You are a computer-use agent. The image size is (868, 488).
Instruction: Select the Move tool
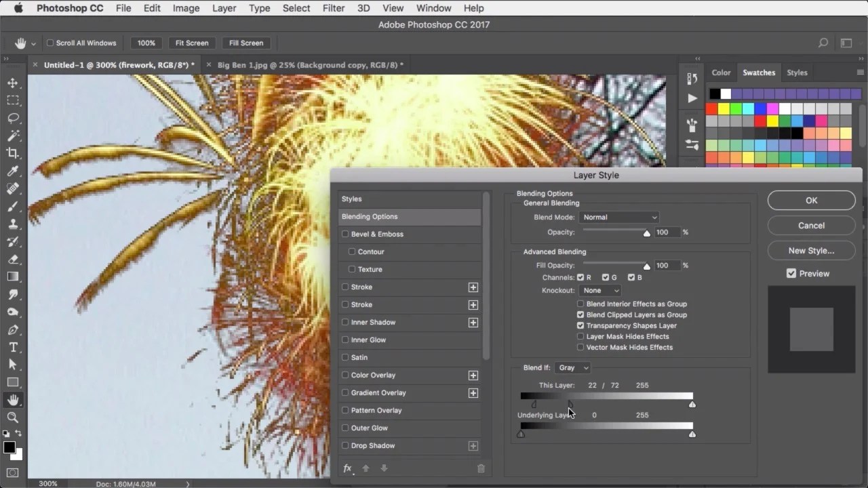pyautogui.click(x=14, y=83)
